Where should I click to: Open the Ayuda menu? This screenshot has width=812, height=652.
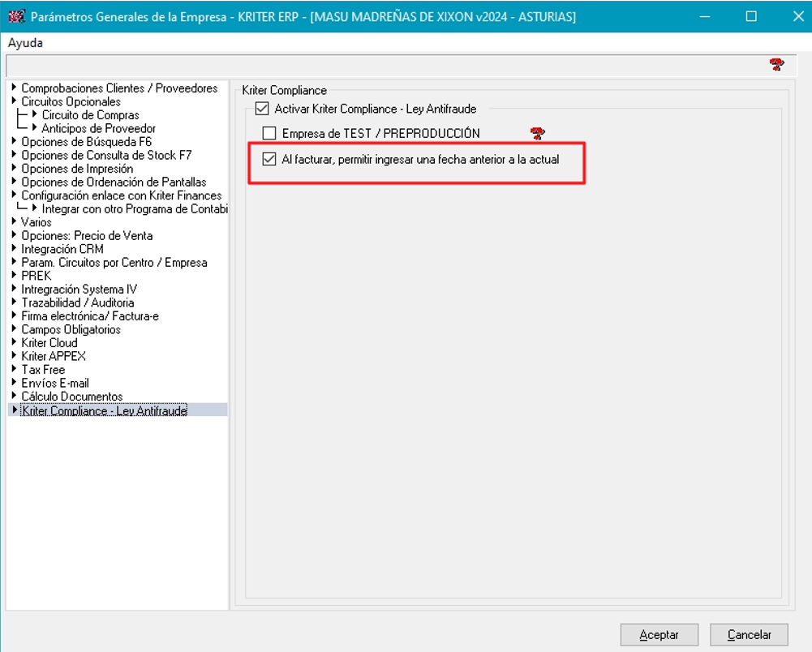pyautogui.click(x=25, y=43)
